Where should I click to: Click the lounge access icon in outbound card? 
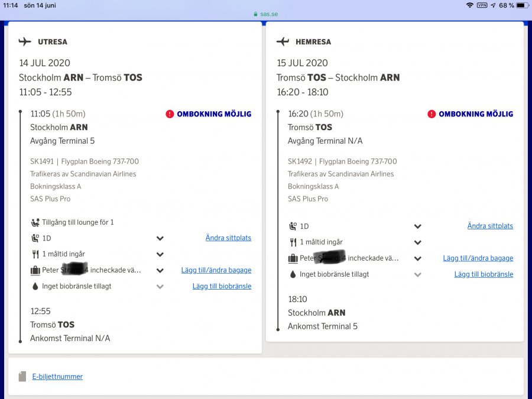click(x=35, y=223)
